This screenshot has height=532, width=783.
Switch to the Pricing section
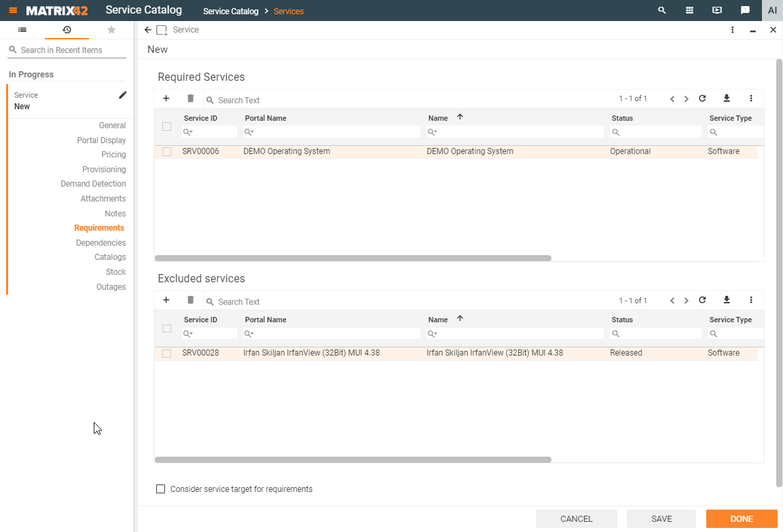coord(113,155)
